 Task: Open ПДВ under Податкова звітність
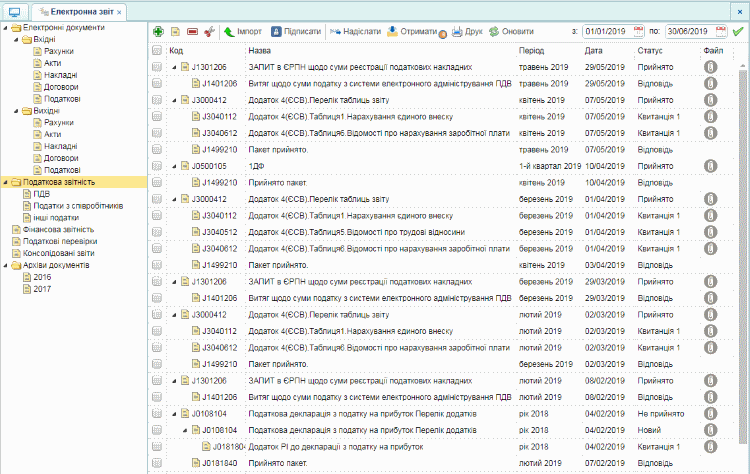point(42,194)
